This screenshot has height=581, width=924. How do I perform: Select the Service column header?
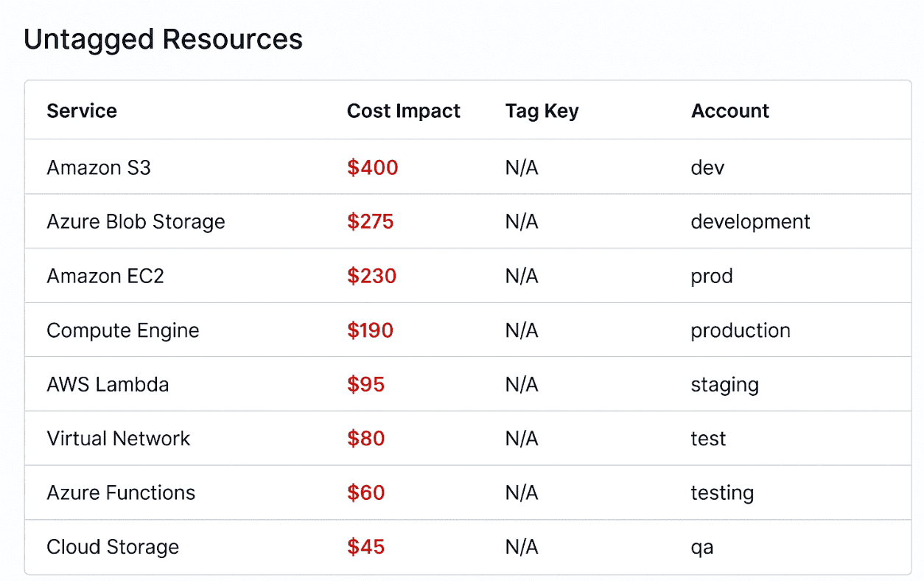pyautogui.click(x=82, y=111)
